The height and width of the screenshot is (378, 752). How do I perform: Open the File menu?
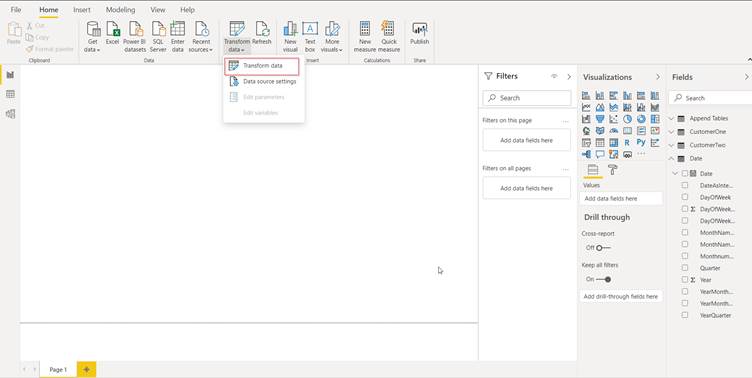[16, 10]
